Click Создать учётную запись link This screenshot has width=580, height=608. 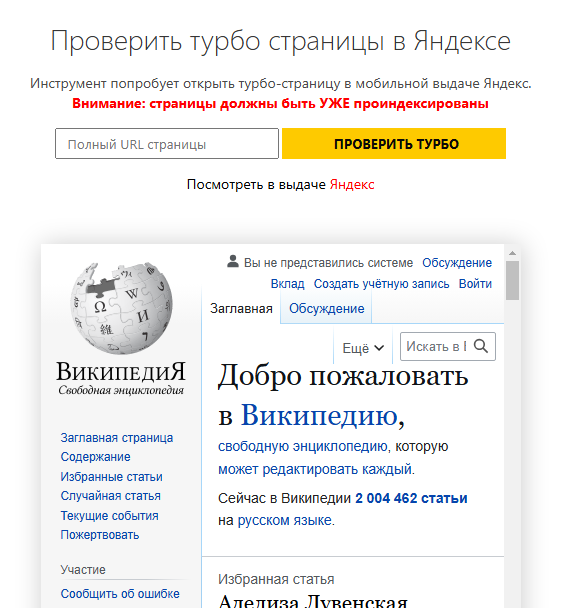pos(381,284)
